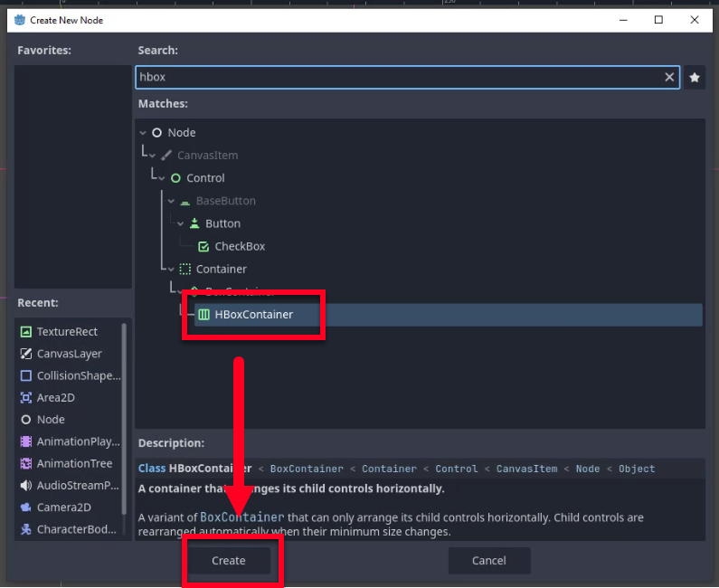Collapse the Control branch

162,178
